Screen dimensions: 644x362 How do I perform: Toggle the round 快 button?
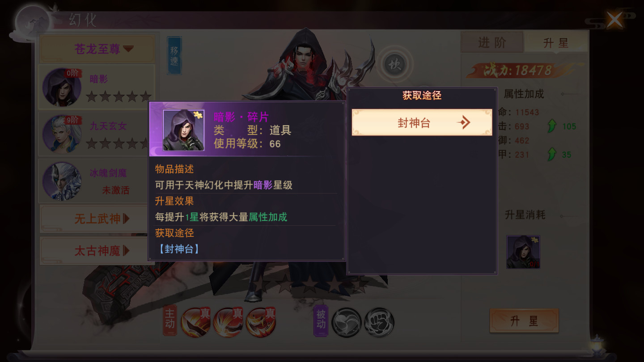point(394,65)
